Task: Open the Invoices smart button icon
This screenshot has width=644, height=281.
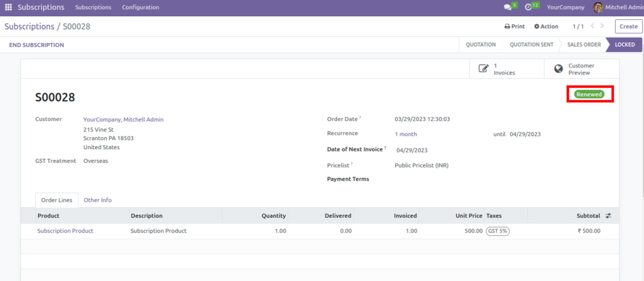Action: coord(483,69)
